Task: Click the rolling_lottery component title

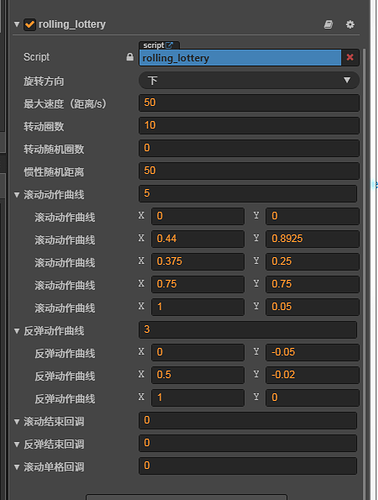Action: (x=72, y=24)
